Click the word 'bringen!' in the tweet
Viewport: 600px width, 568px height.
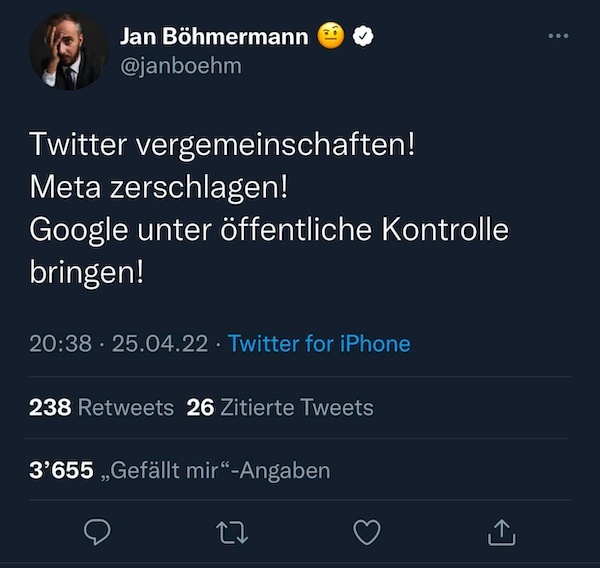88,271
